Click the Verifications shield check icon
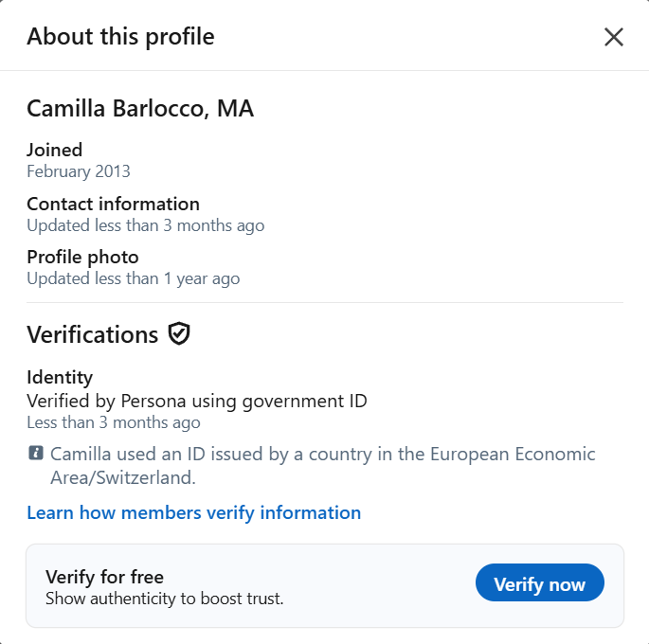Viewport: 649px width, 644px height. [179, 333]
